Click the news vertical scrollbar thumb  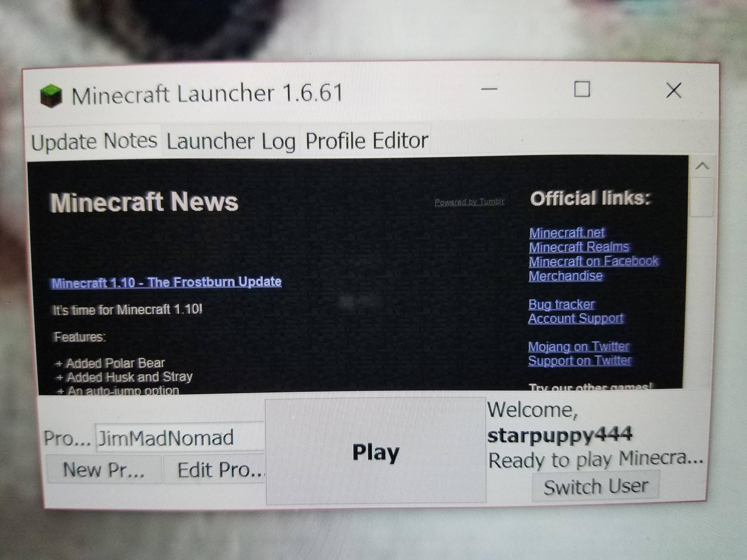702,198
